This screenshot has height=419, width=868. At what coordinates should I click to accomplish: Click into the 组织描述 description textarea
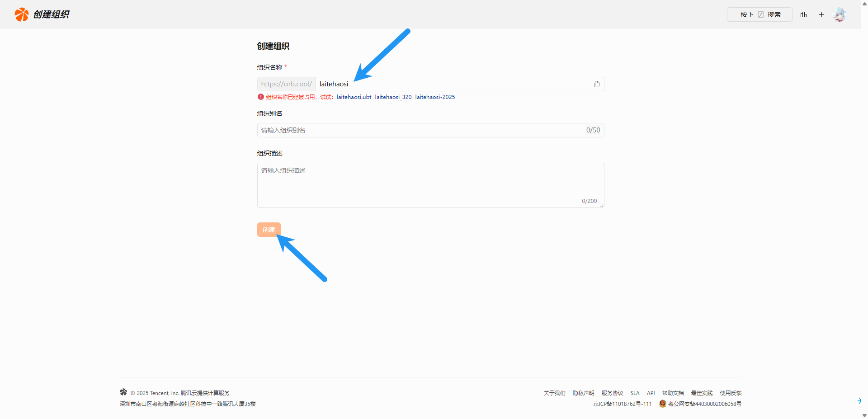pos(430,185)
